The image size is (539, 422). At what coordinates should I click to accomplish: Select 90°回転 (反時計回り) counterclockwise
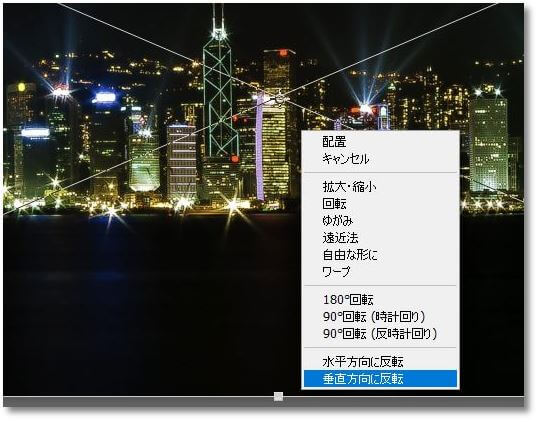coord(380,334)
